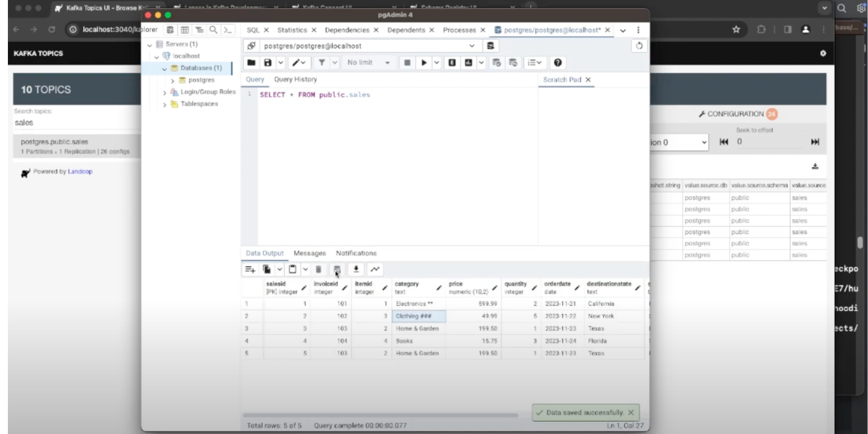Click the Save File icon in query toolbar

[268, 63]
